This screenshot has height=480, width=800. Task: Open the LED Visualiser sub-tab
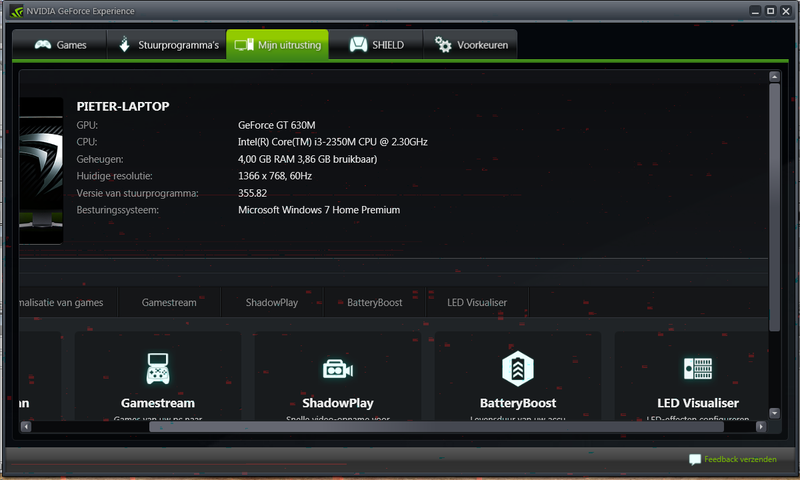477,302
